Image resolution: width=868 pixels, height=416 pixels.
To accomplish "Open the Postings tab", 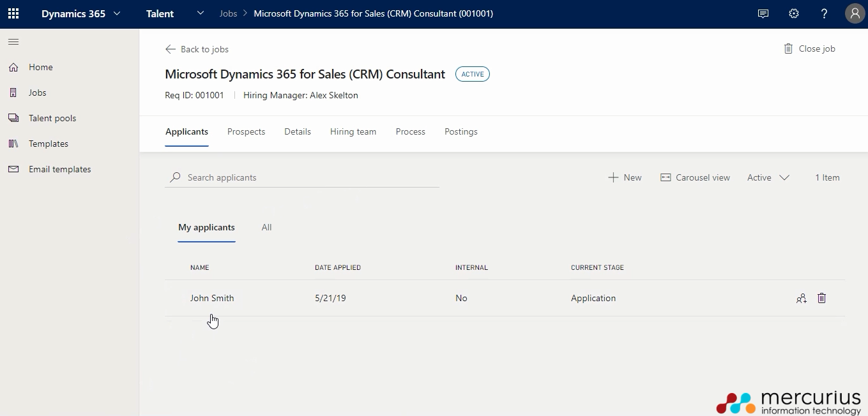I will tap(461, 131).
